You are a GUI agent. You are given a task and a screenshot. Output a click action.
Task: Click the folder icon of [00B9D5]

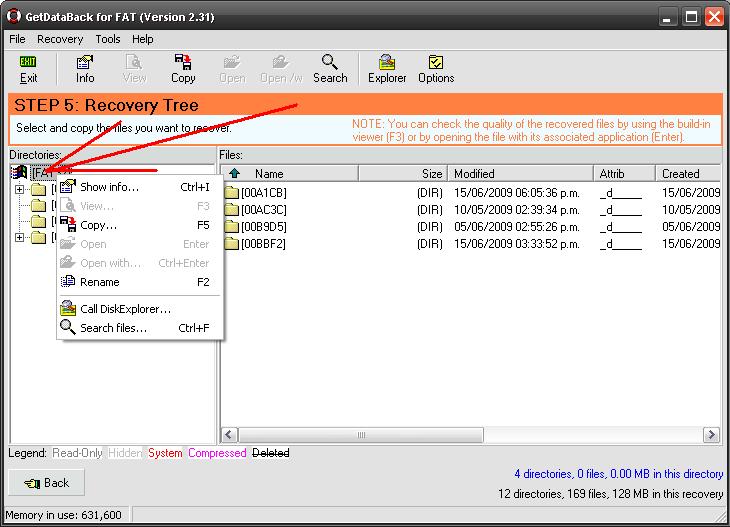pyautogui.click(x=231, y=227)
